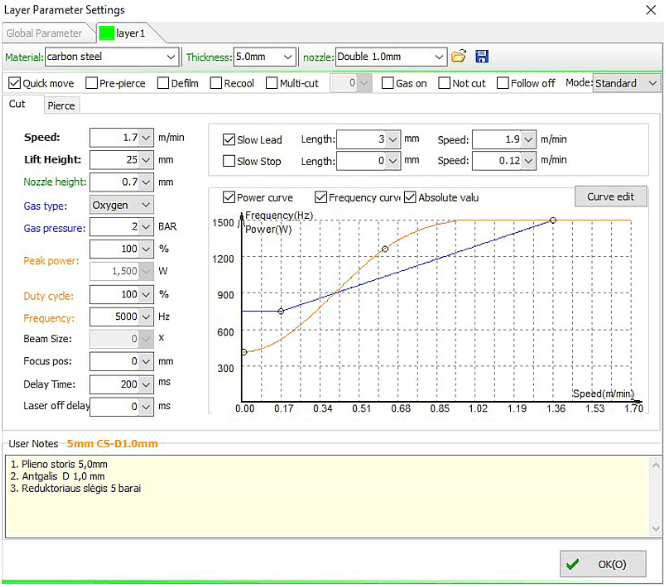
Task: Toggle Frequency curve checkbox
Action: pos(321,197)
